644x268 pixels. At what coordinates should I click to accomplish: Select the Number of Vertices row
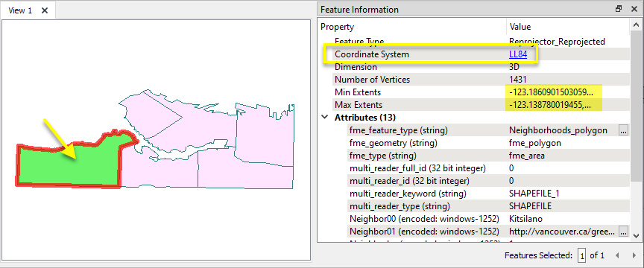point(473,80)
